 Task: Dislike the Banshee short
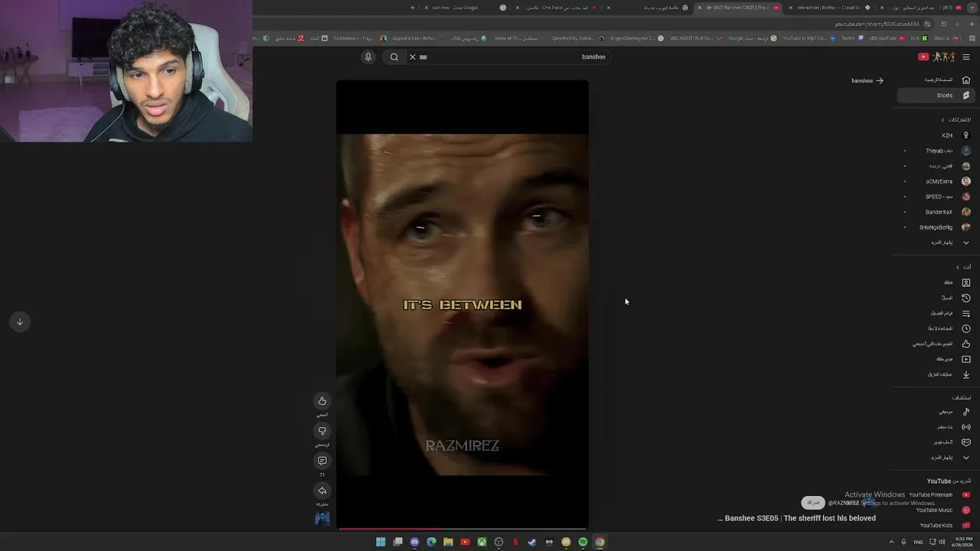(x=322, y=431)
